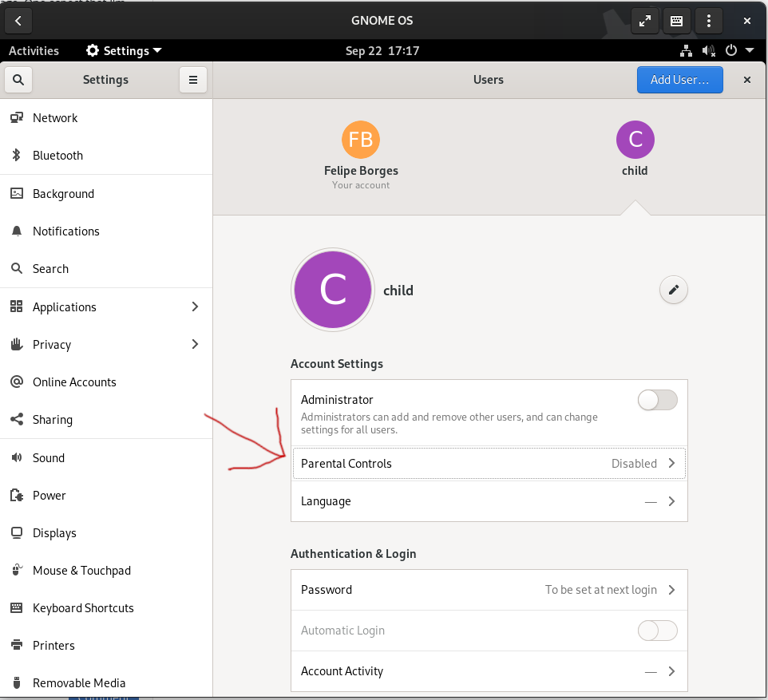
Task: Click the network status icon in the top bar
Action: 687,50
